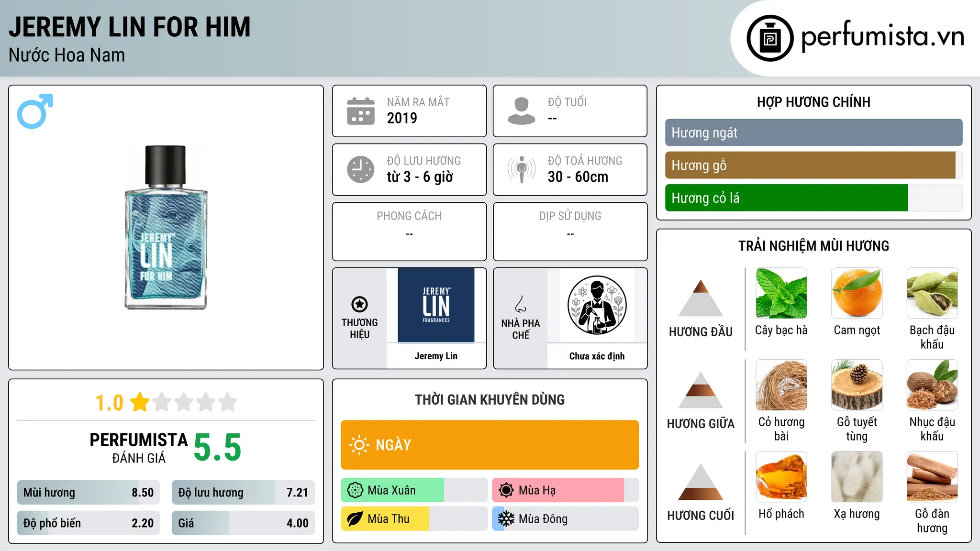980x551 pixels.
Task: Click the pyramid icon above Hương giữa
Action: (701, 390)
